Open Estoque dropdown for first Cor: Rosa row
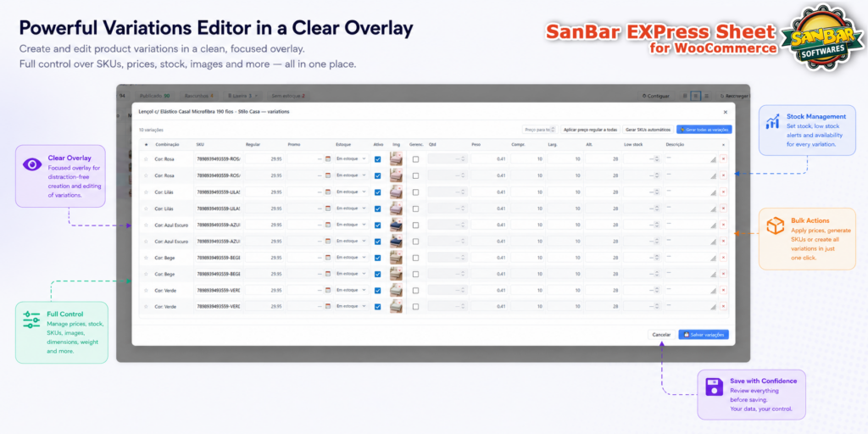 click(x=352, y=159)
